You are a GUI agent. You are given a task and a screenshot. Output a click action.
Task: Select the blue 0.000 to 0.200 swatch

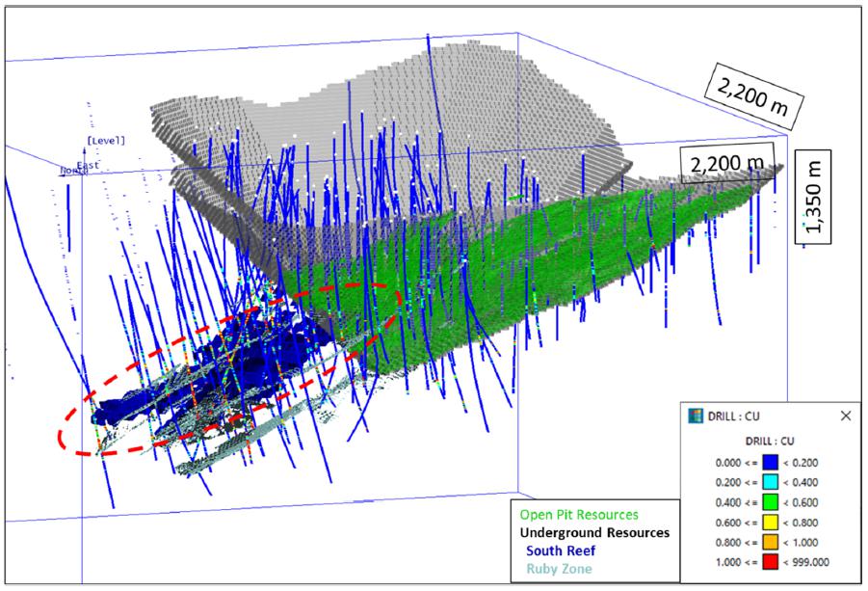[770, 463]
